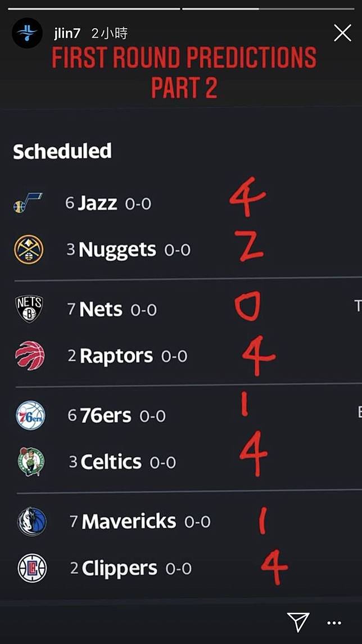Screen dimensions: 362x644
Task: Tap the second story progress bar segment
Action: point(268,8)
